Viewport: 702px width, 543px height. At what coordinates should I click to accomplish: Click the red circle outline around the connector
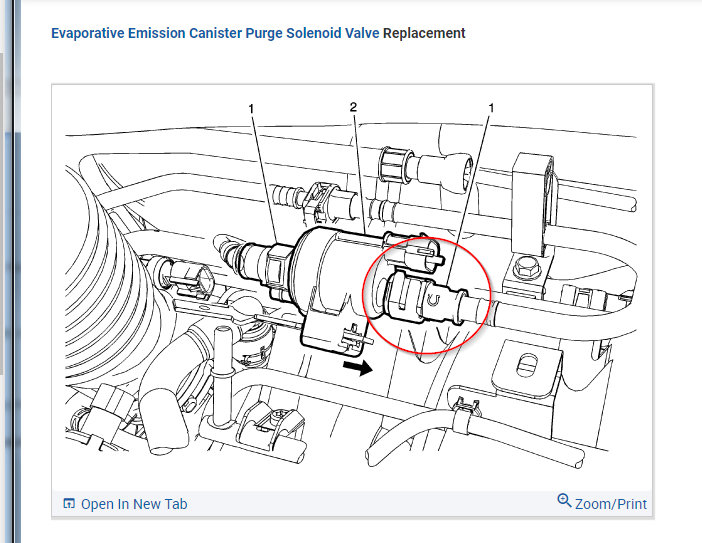[x=427, y=295]
